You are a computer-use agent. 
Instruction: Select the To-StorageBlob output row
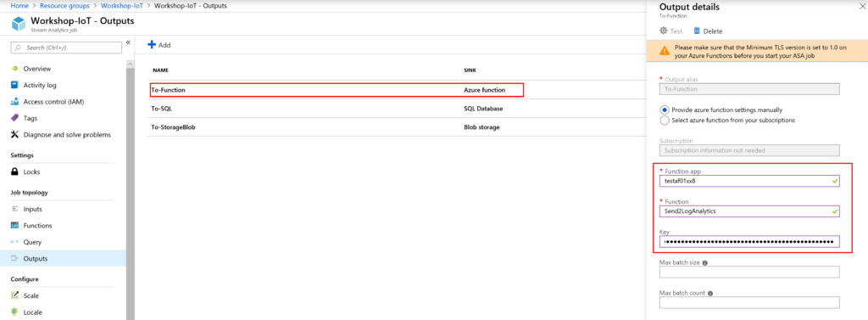point(396,127)
